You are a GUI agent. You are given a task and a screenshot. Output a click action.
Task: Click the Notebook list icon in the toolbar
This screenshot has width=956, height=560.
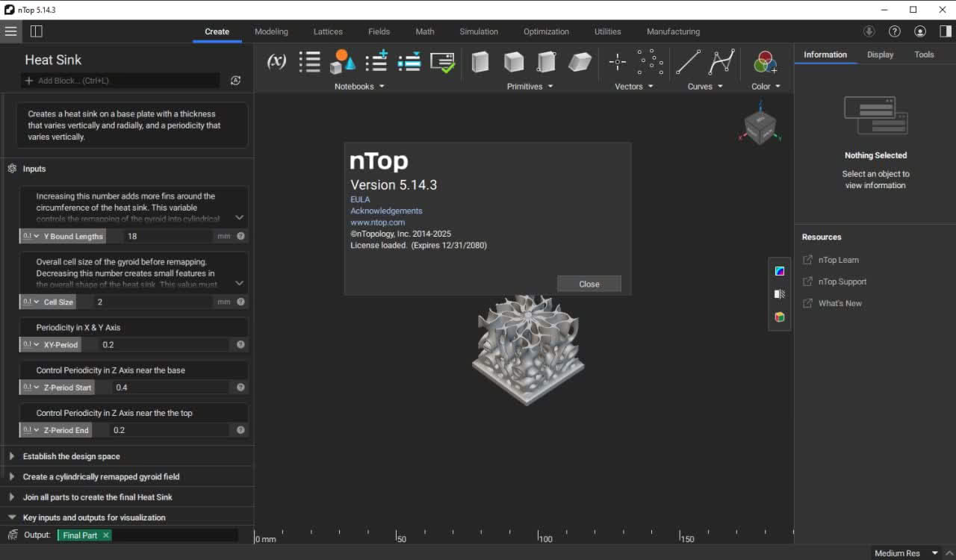click(309, 61)
